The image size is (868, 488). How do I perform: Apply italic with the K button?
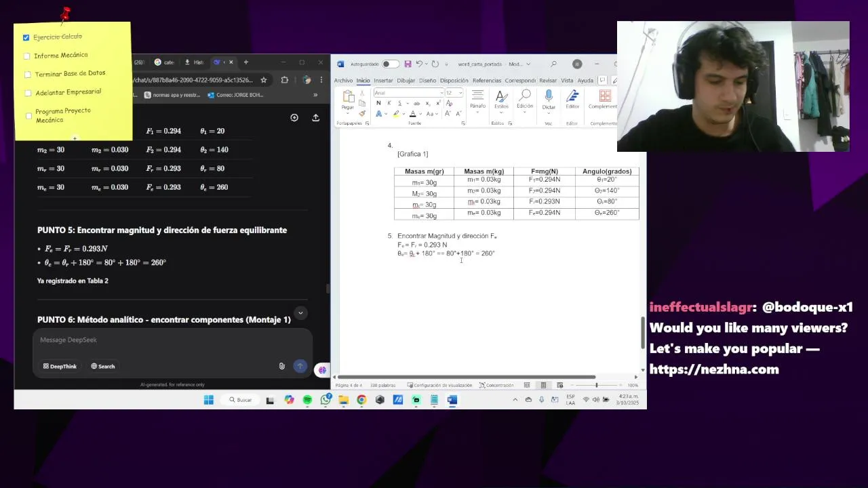389,103
